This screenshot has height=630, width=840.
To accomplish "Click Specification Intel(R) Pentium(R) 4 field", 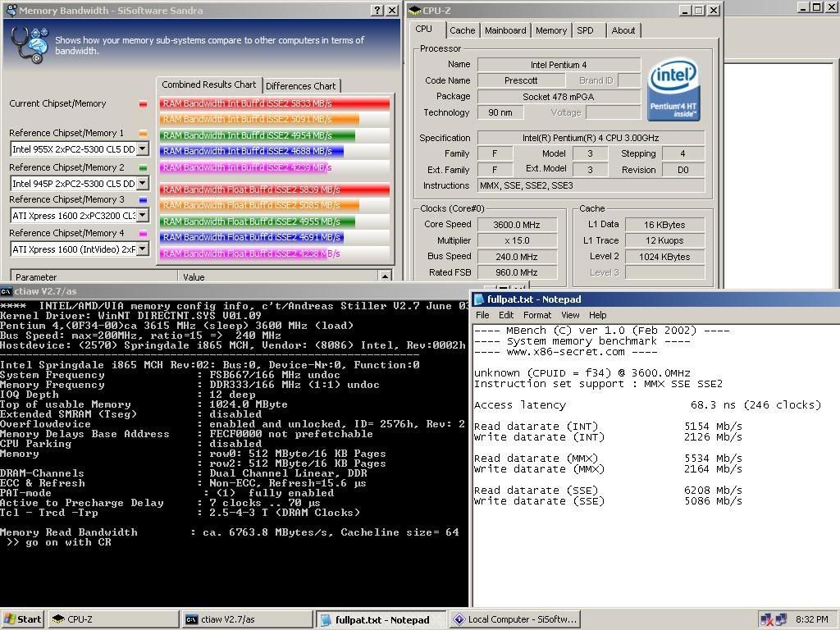I will click(x=591, y=138).
